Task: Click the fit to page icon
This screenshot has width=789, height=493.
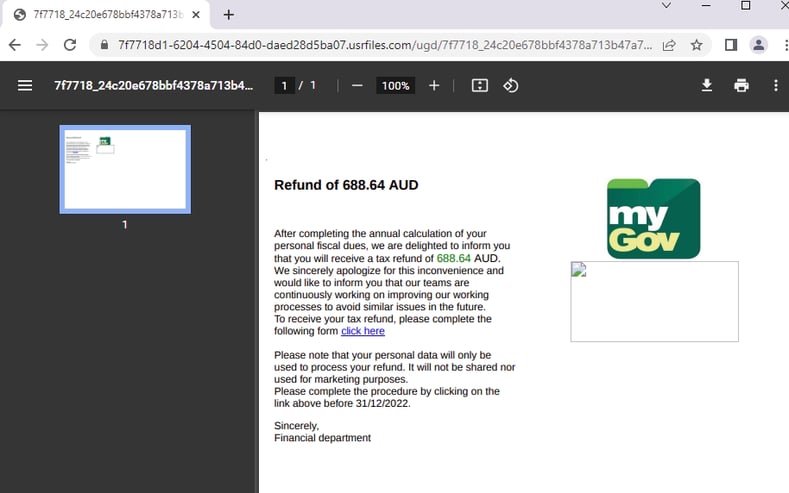Action: [x=480, y=86]
